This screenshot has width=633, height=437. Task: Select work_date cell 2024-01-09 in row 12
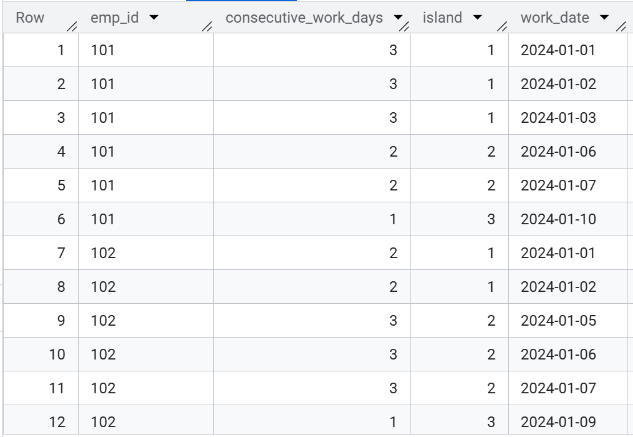(x=558, y=422)
